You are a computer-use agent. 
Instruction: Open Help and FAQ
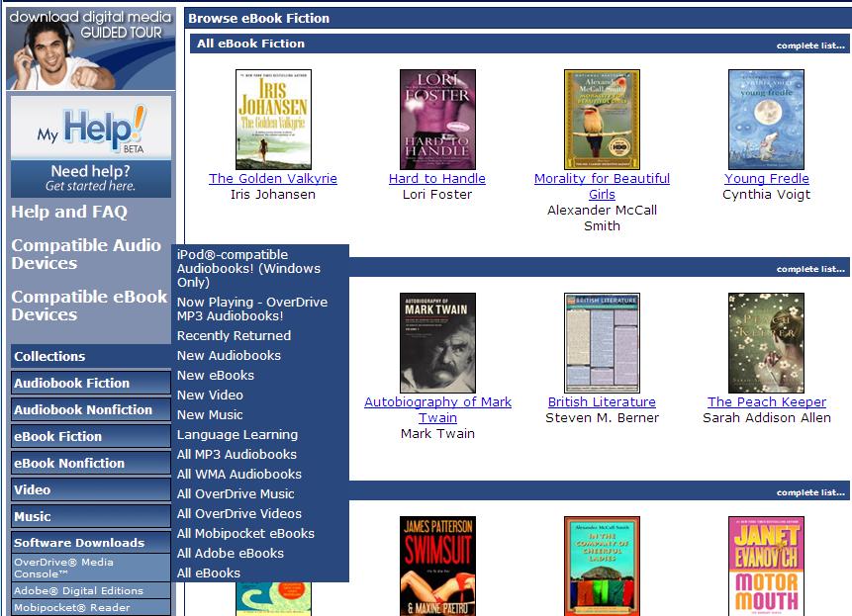click(x=69, y=212)
